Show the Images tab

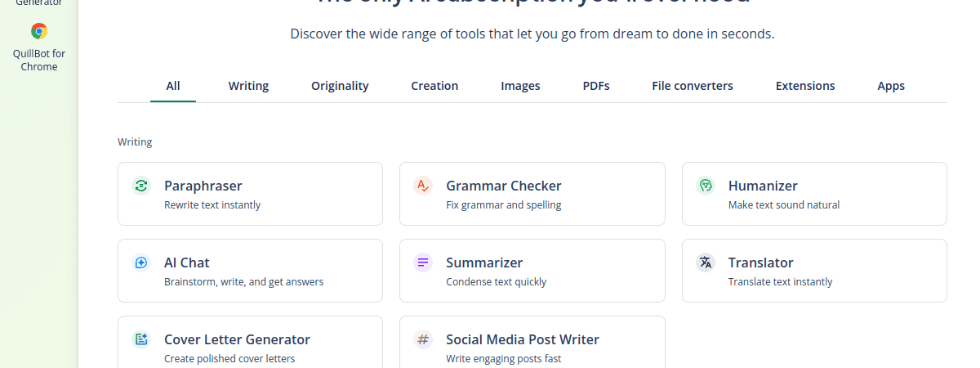click(520, 86)
